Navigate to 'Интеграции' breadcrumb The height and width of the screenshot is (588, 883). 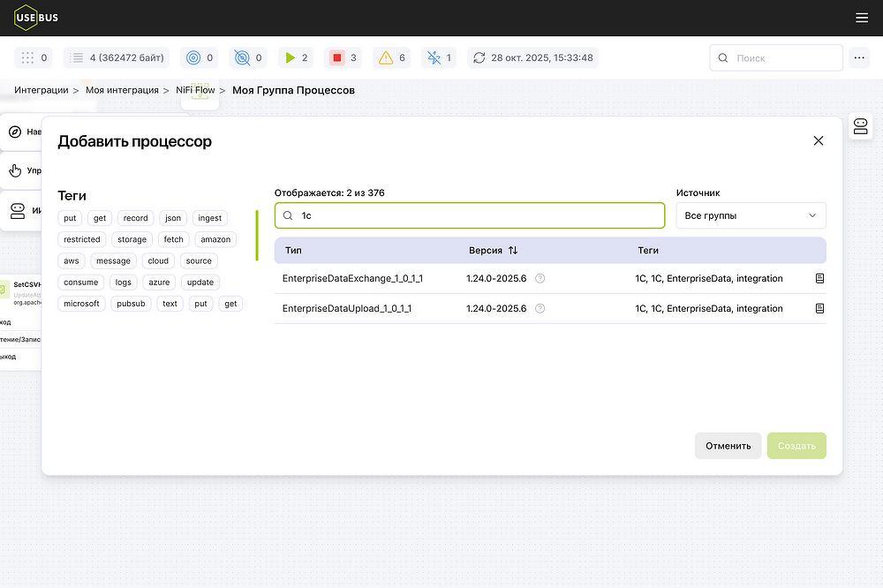(41, 90)
